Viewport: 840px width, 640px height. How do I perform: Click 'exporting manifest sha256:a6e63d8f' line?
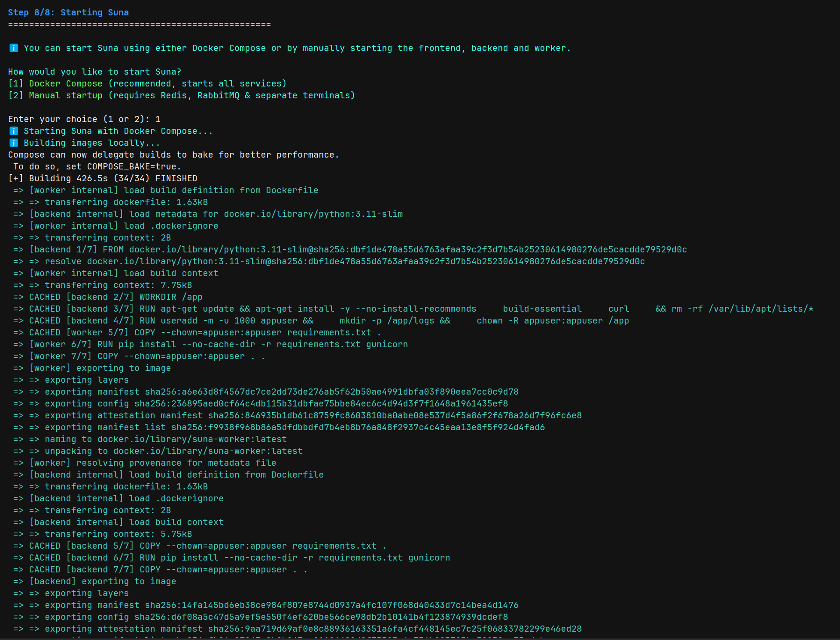[x=266, y=392]
